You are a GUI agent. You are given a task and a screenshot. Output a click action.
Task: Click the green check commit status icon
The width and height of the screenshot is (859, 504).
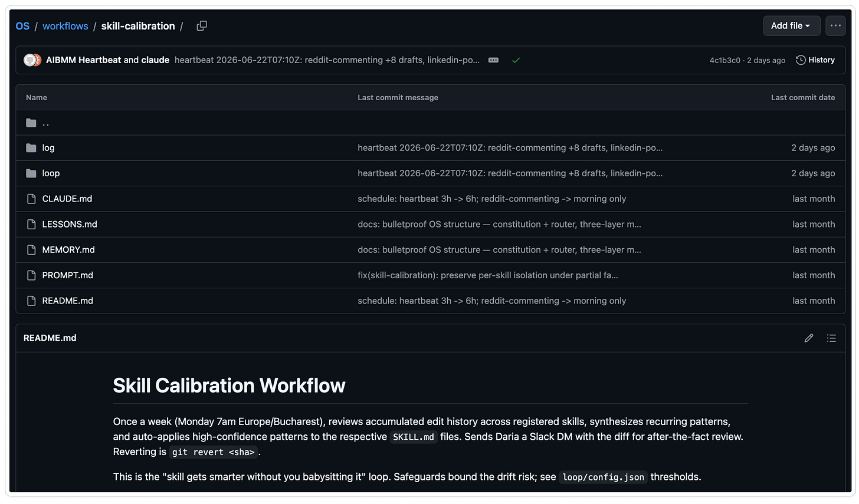[x=516, y=60]
